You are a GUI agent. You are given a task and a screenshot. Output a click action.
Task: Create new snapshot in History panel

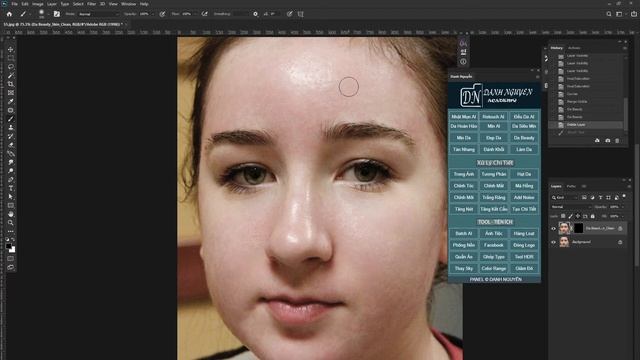[x=607, y=140]
